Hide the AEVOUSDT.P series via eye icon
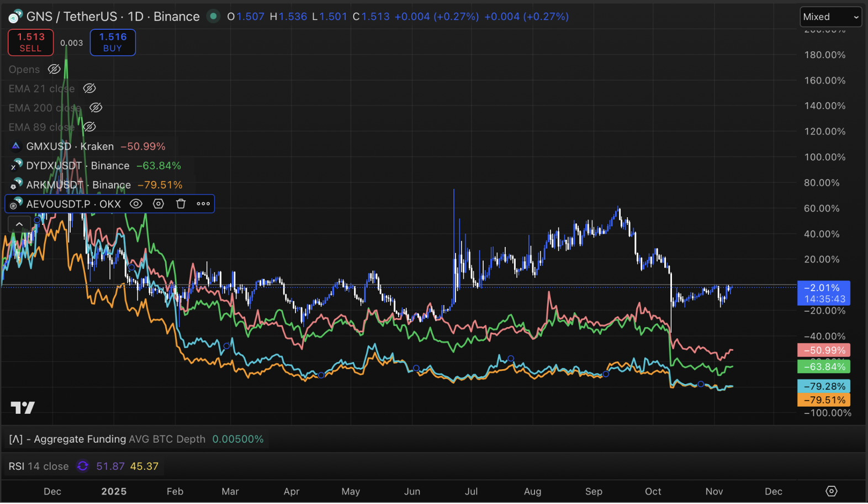Image resolution: width=868 pixels, height=504 pixels. (x=136, y=204)
